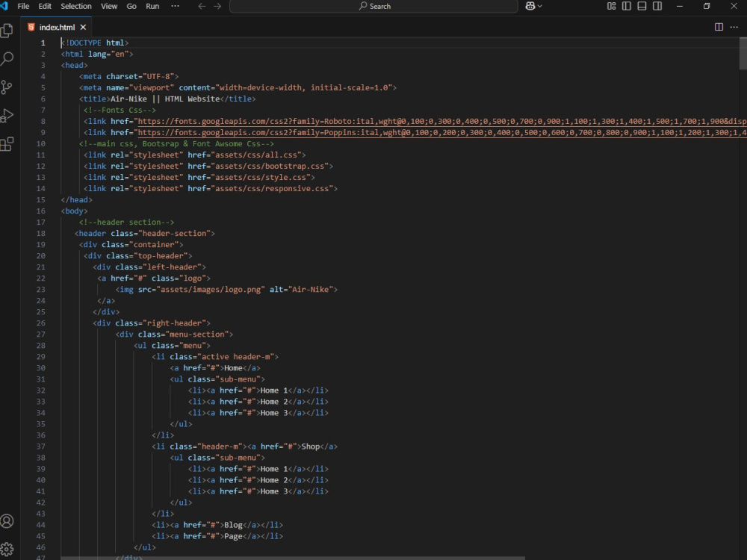Click the Page anchor text on line 45

point(233,536)
